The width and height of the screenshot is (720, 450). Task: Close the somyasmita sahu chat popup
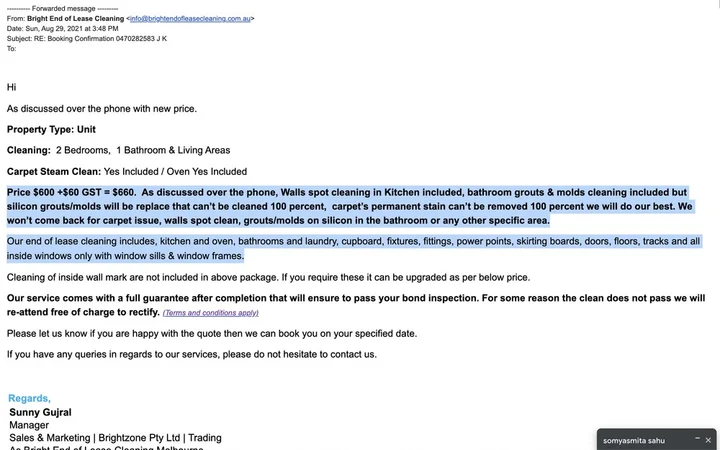tap(708, 440)
